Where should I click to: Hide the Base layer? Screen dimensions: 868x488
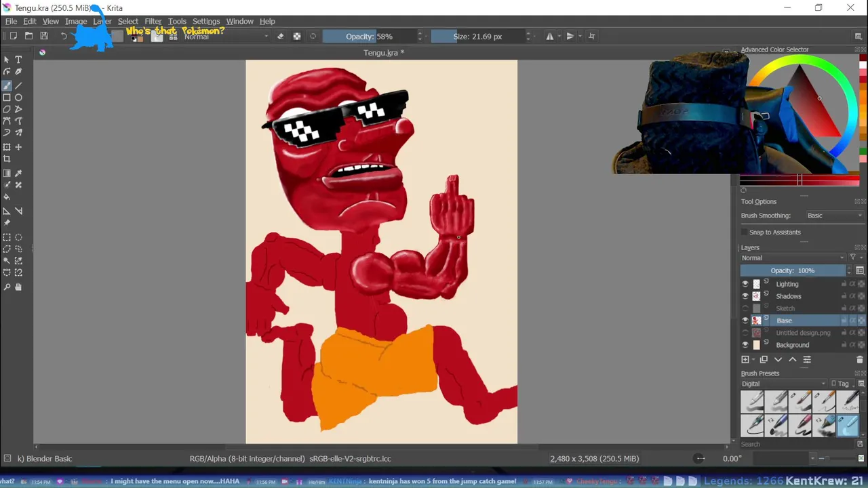pyautogui.click(x=745, y=321)
